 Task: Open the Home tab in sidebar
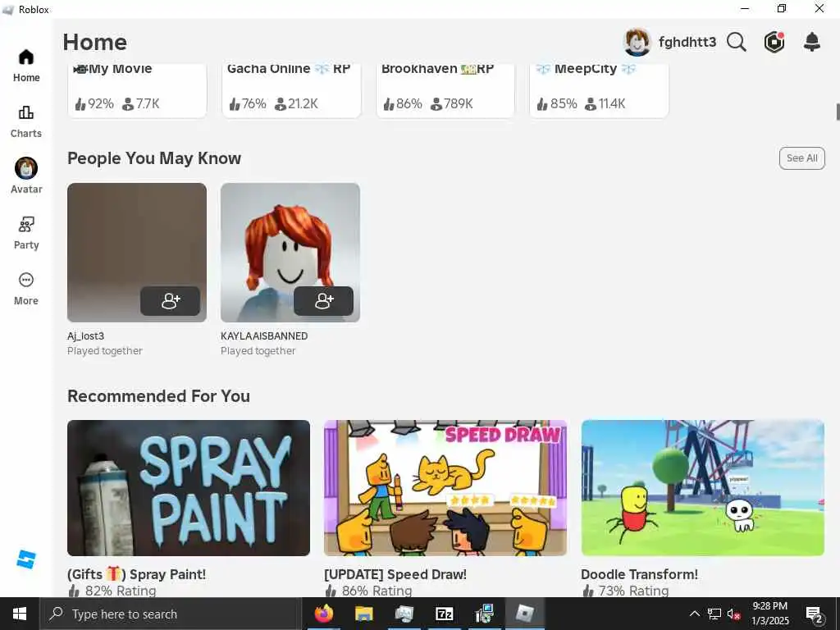point(26,66)
